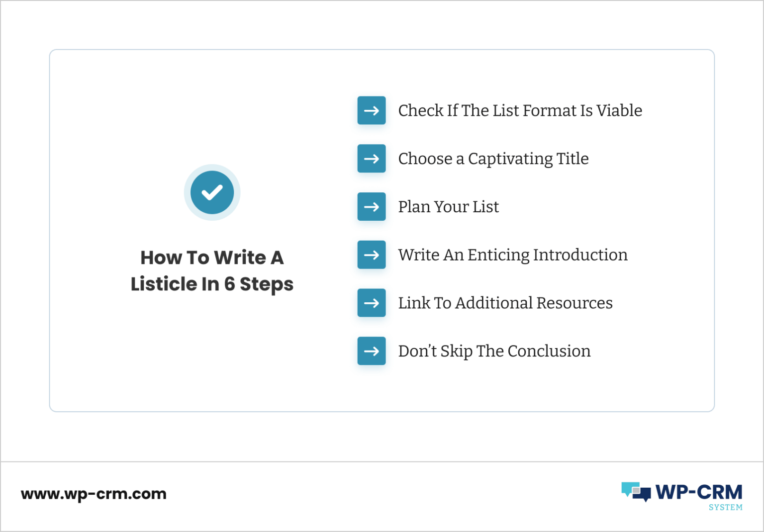Select "Choose a Captivating Title" text

tap(493, 159)
